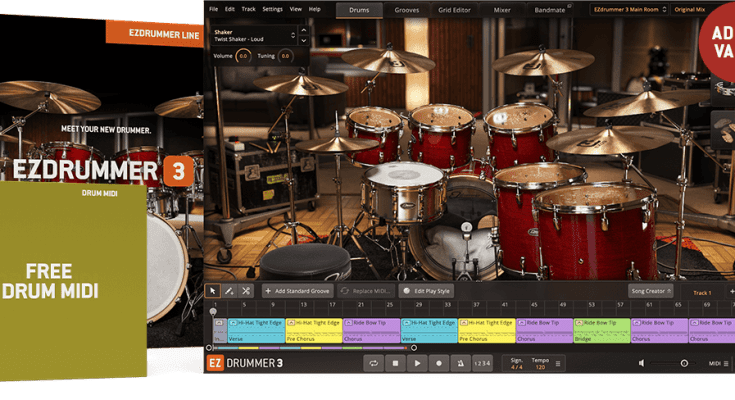Open the Settings menu
The height and width of the screenshot is (400, 735).
(x=272, y=9)
